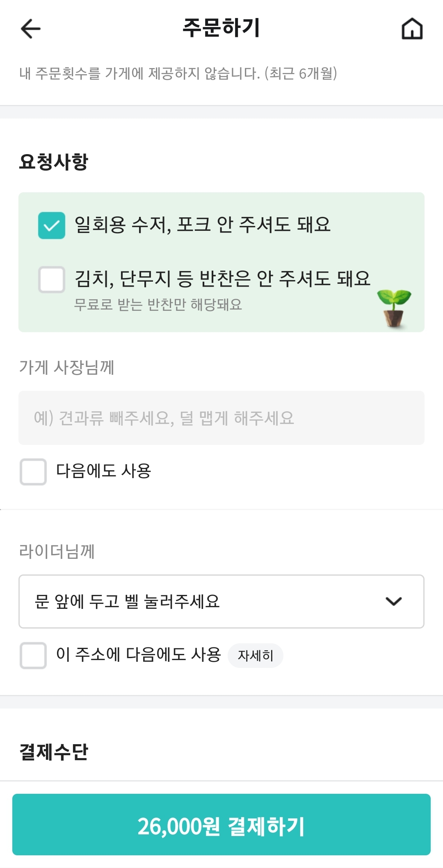Open the 문 앞에 두고 벨 눌러주세요 dropdown
The width and height of the screenshot is (443, 868).
click(205, 601)
